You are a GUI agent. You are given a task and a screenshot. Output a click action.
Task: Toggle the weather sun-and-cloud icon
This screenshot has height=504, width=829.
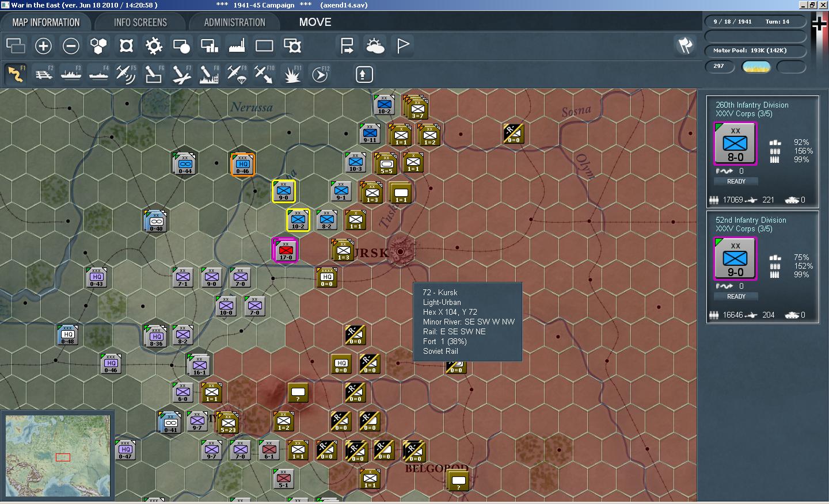coord(375,46)
